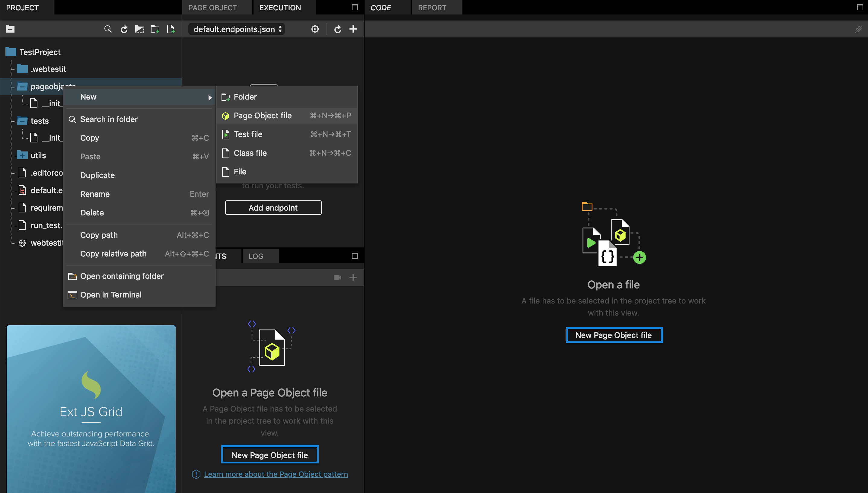Click Delete in context menu

139,213
